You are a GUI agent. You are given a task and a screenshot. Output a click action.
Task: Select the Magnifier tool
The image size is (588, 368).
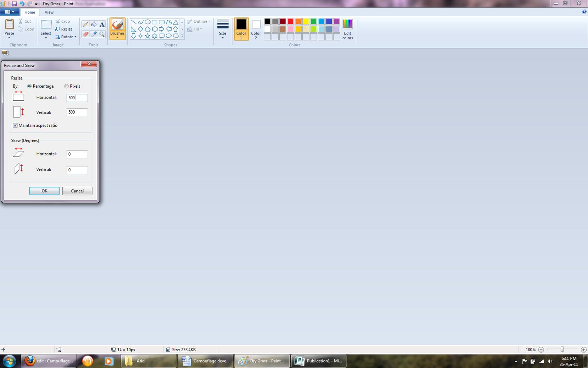[x=102, y=34]
